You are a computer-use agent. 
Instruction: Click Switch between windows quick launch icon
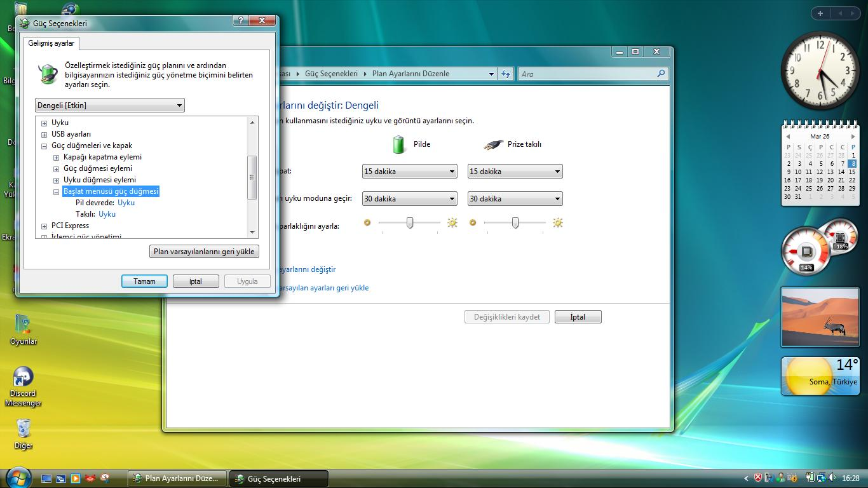click(61, 478)
